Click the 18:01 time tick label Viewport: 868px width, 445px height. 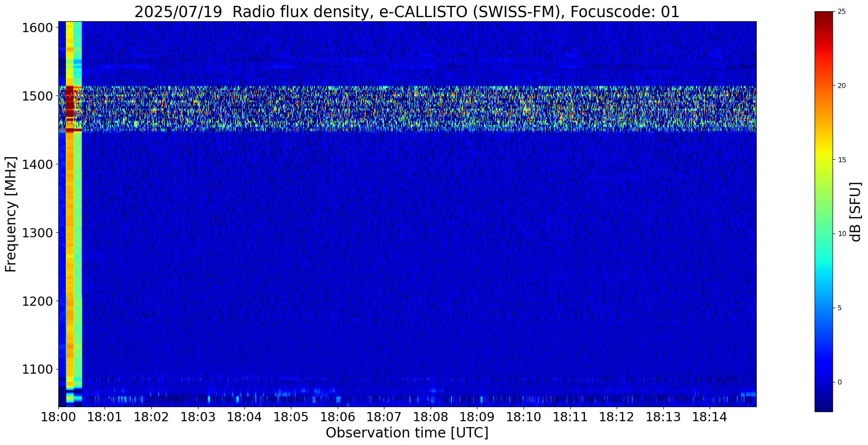pos(105,417)
